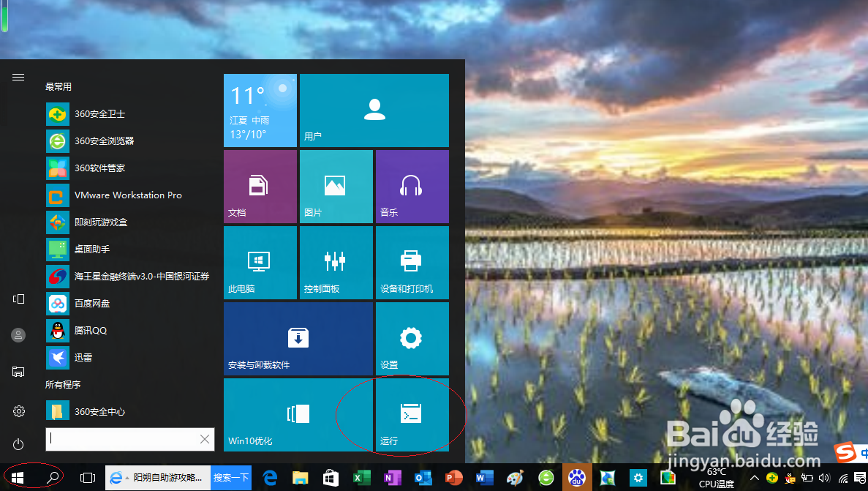Open the blue gear app on taskbar
Viewport: 868px width, 491px height.
tap(638, 478)
